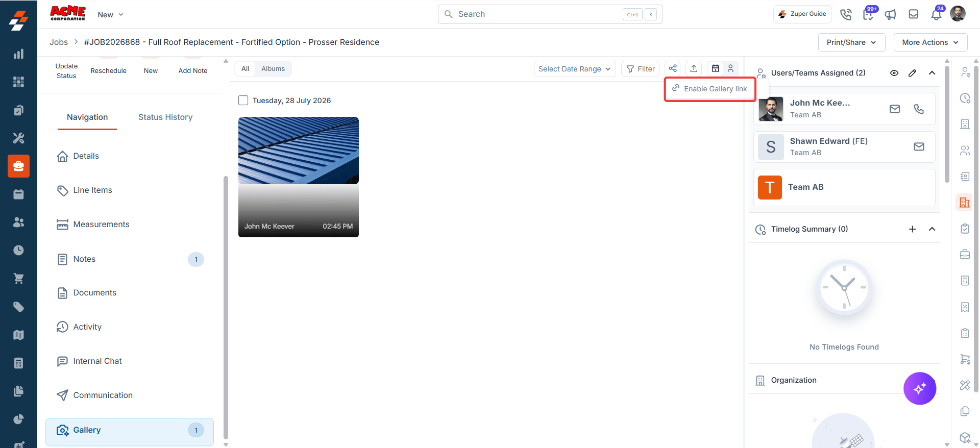
Task: Open the purple AI sparkle assistant button
Action: [x=920, y=388]
